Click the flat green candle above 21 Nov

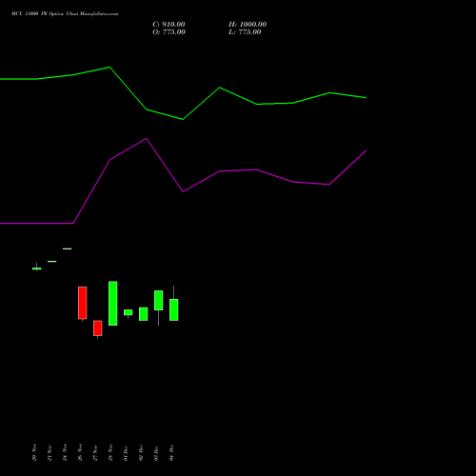pyautogui.click(x=52, y=261)
